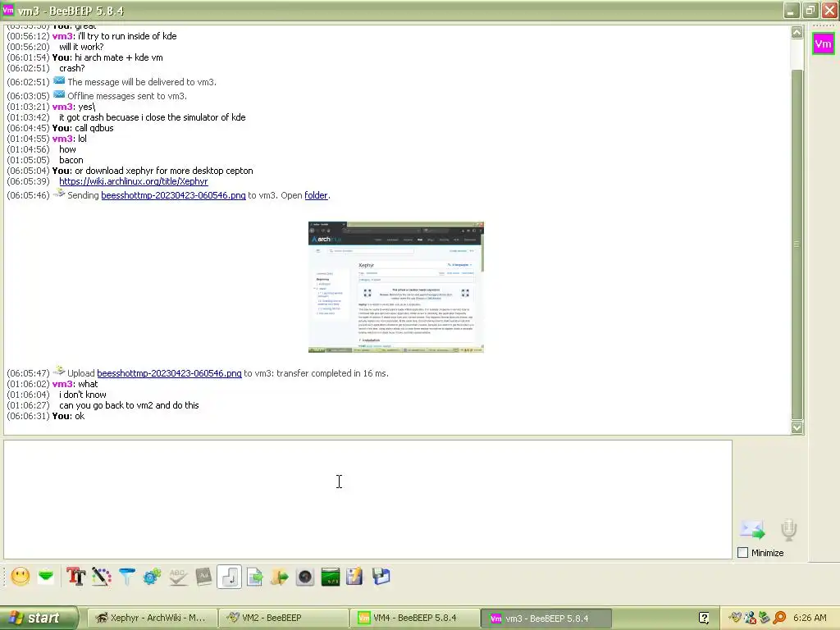
Task: Click the blue funnel message filter icon
Action: point(127,577)
